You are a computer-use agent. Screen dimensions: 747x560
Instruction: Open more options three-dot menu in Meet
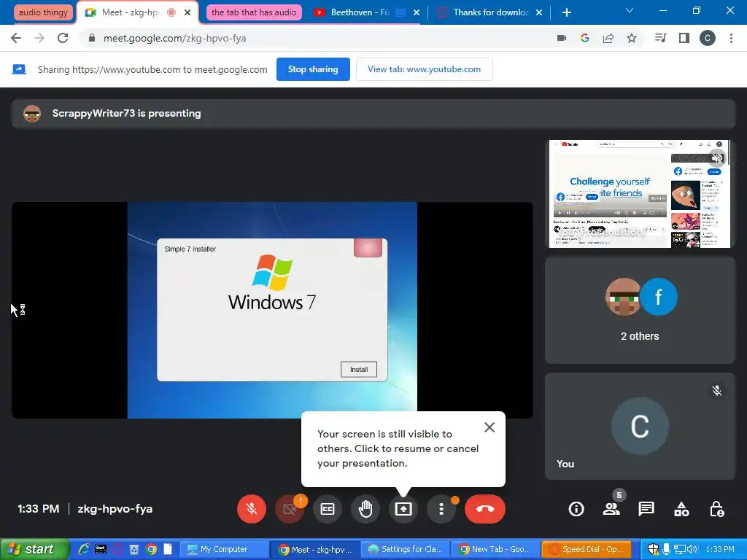[x=441, y=509]
